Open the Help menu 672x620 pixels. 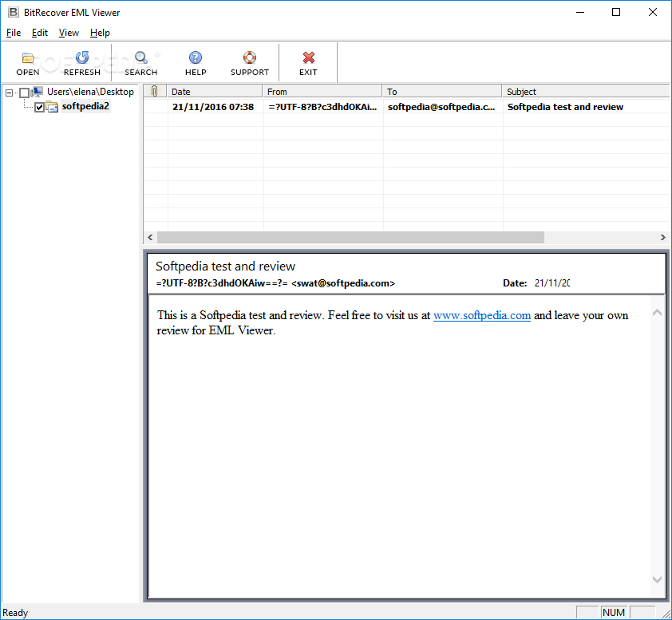[x=100, y=33]
